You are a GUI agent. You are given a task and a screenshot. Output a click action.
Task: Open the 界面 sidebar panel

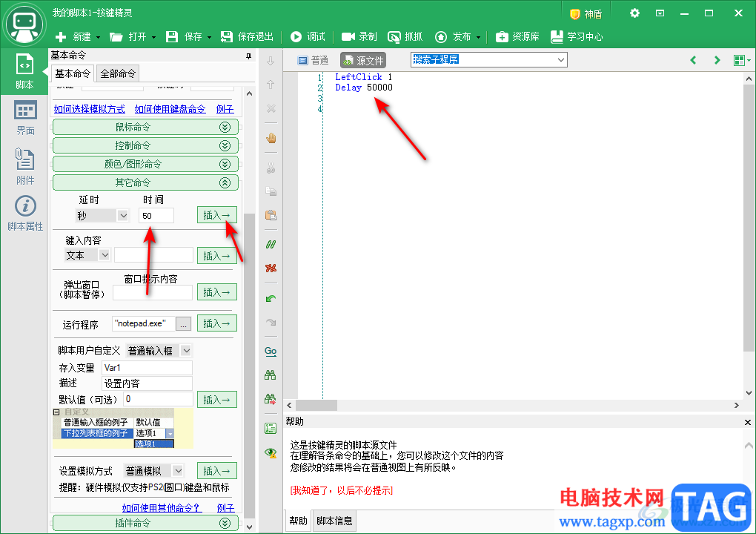(24, 117)
